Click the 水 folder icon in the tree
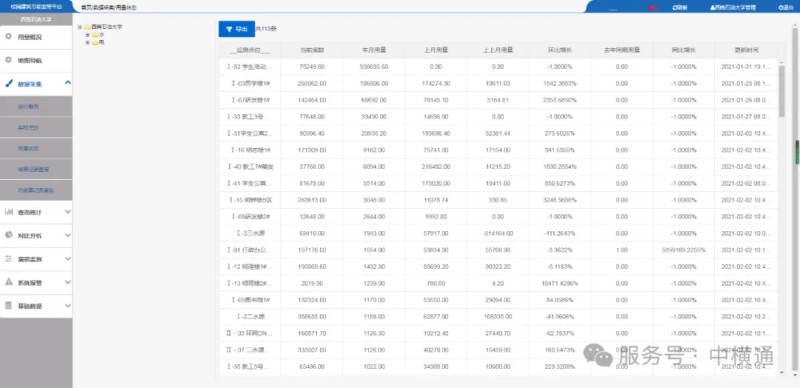Screen dimensions: 800x388 (x=95, y=35)
